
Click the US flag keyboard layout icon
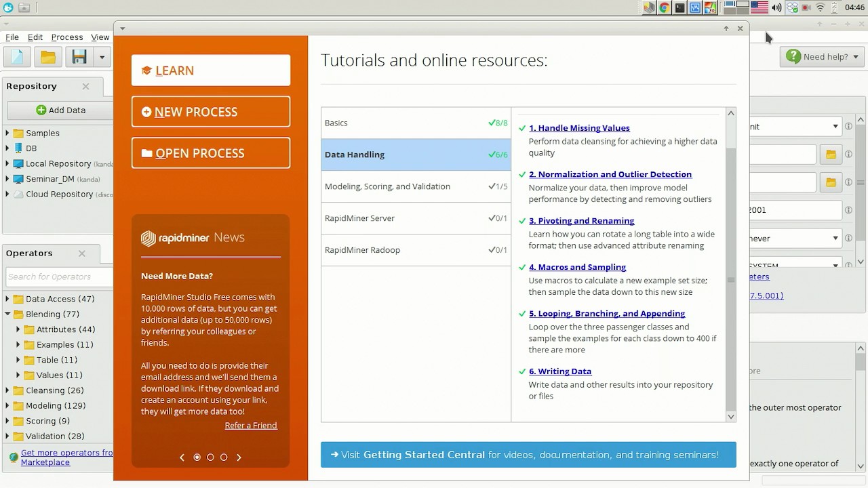click(759, 8)
